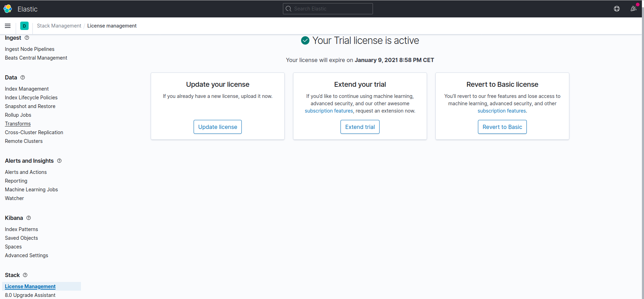Open Machine Learning Jobs
644x299 pixels.
31,190
